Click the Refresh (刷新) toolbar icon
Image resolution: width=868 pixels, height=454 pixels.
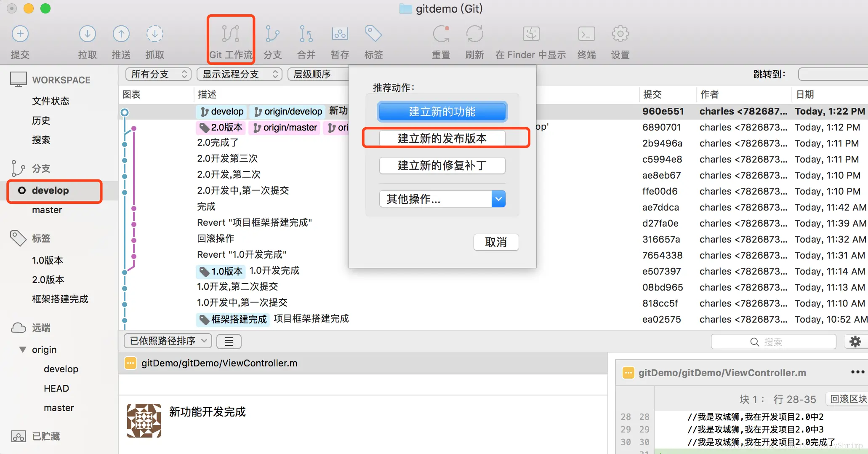point(474,34)
